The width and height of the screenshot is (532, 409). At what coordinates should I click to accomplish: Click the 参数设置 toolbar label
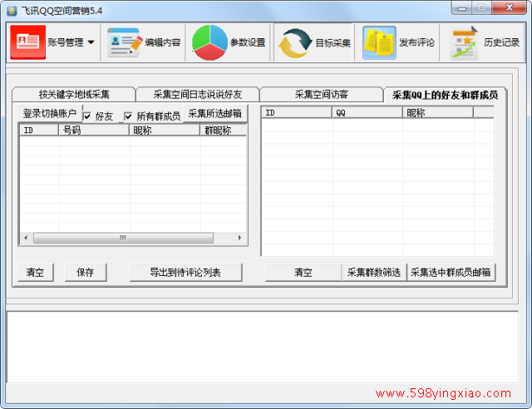(x=248, y=42)
